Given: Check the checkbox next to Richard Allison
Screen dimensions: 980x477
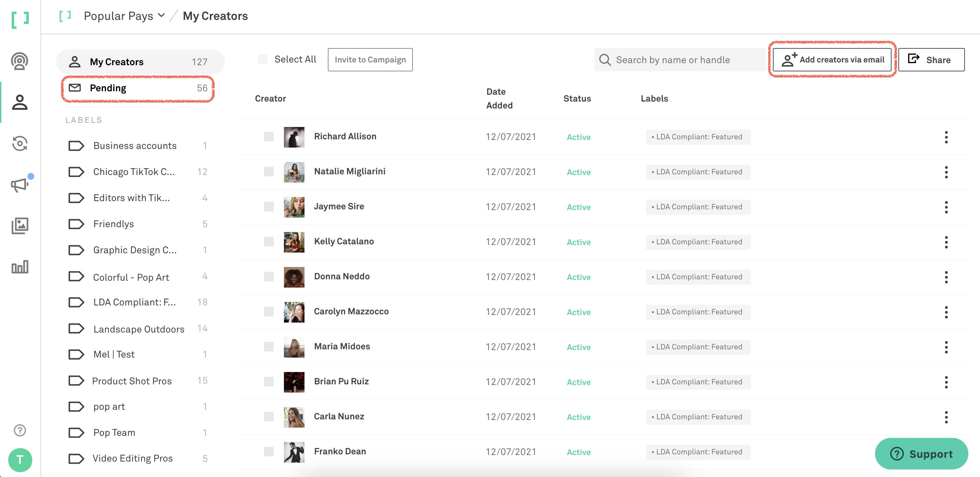Looking at the screenshot, I should [x=269, y=137].
